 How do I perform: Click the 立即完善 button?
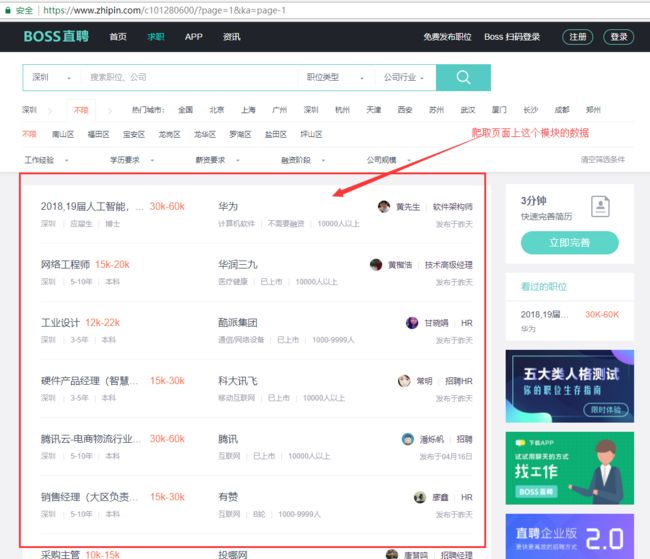pyautogui.click(x=570, y=243)
